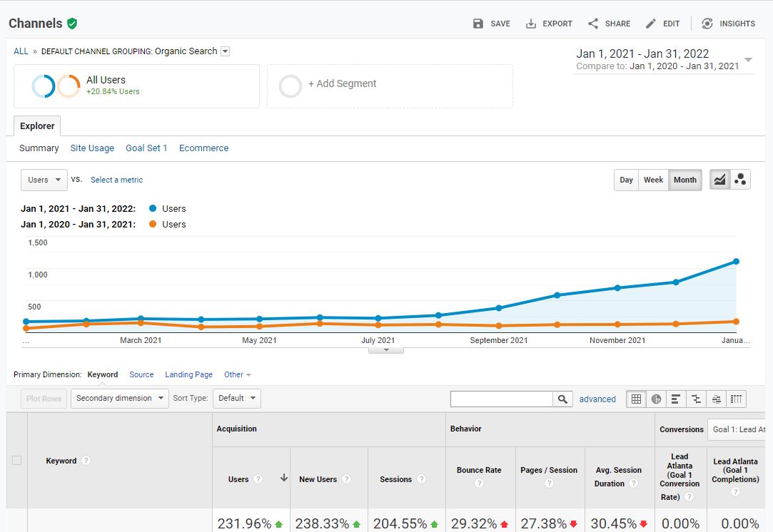Click the Save report icon
Image resolution: width=773 pixels, height=532 pixels.
pyautogui.click(x=478, y=24)
